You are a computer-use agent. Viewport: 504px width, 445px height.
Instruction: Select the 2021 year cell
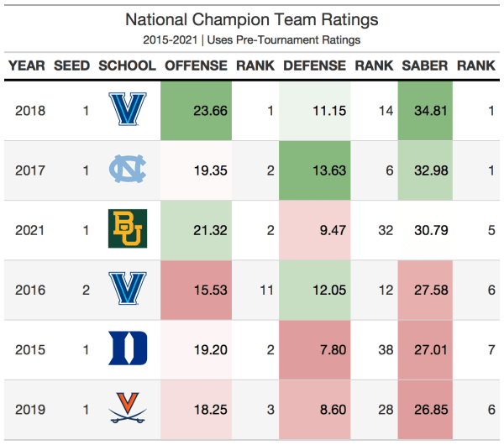pyautogui.click(x=30, y=229)
